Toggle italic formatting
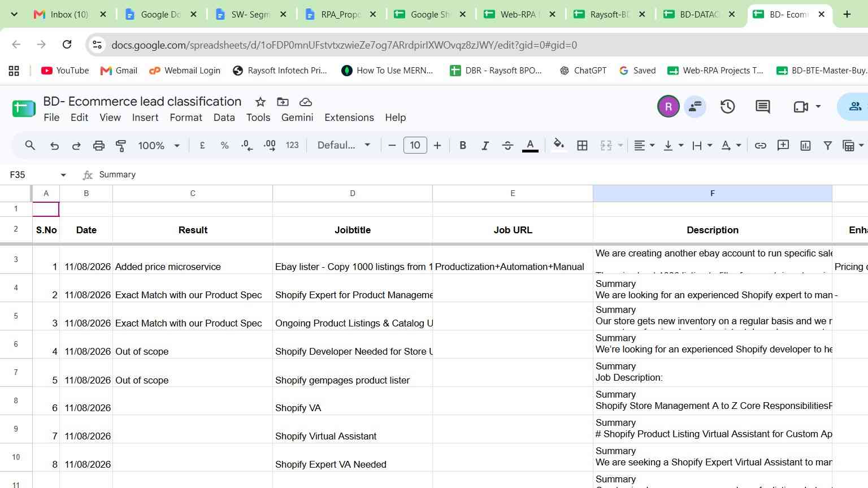The image size is (868, 488). (485, 146)
